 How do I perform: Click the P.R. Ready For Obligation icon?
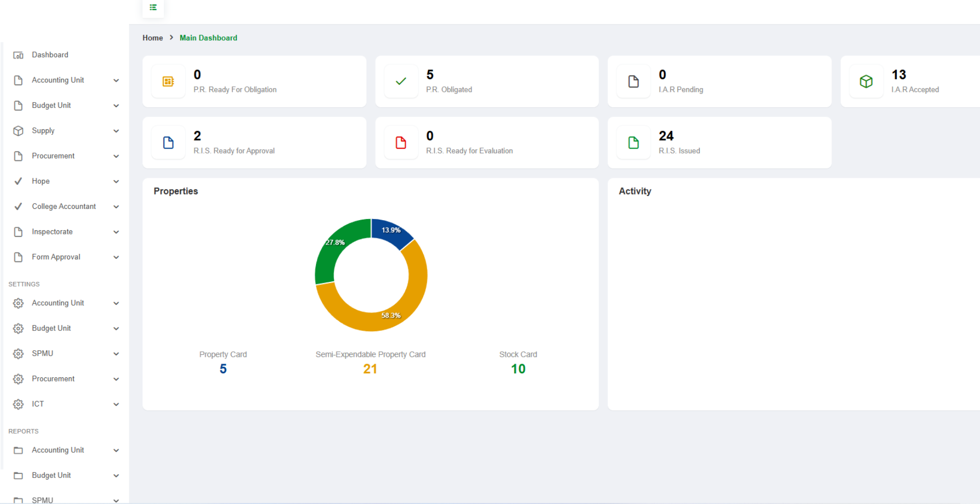168,82
